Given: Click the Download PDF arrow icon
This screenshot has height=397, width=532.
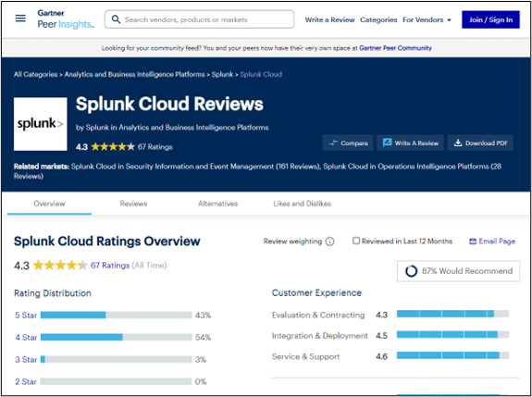Looking at the screenshot, I should coord(458,143).
